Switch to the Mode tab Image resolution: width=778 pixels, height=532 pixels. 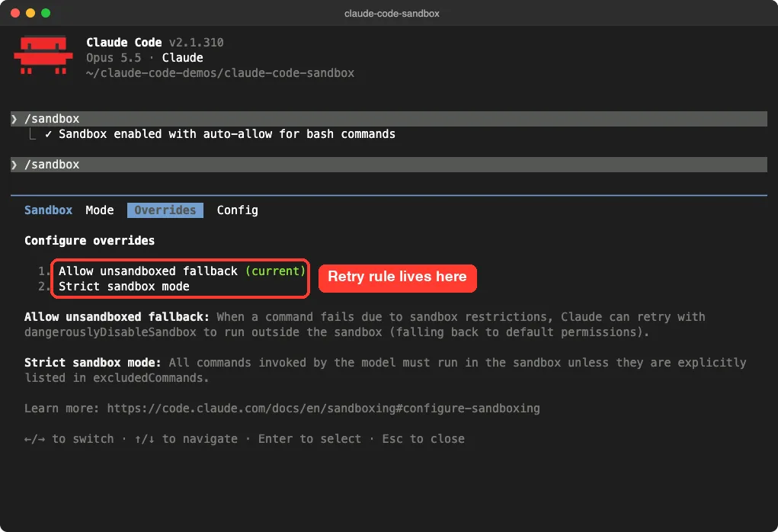click(x=100, y=210)
